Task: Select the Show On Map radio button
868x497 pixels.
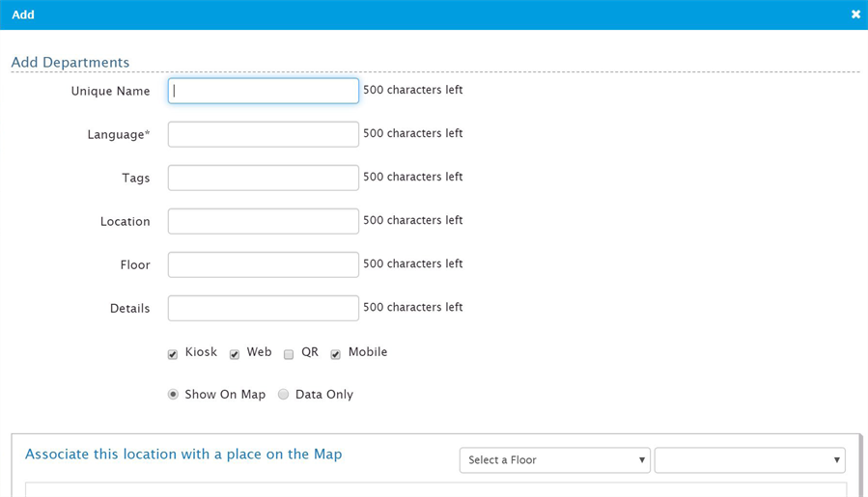Action: tap(173, 395)
